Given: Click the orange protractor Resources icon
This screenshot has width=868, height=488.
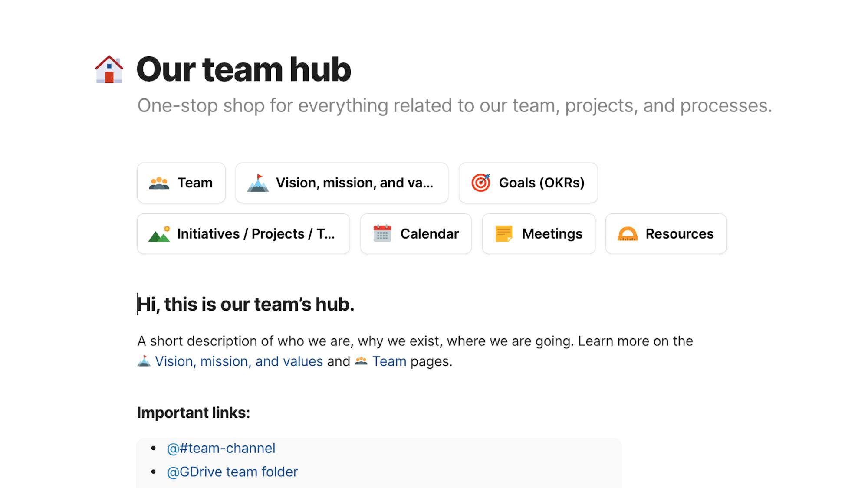Looking at the screenshot, I should click(627, 234).
